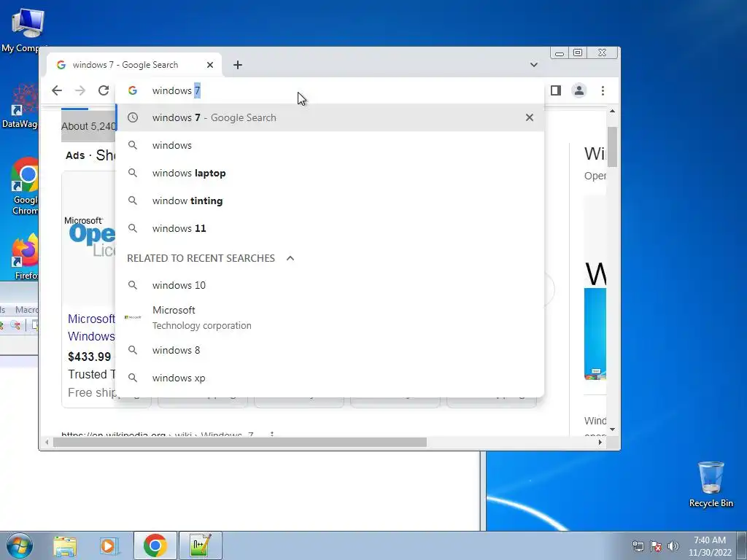Open the Firefox desktop shortcut

[25, 256]
